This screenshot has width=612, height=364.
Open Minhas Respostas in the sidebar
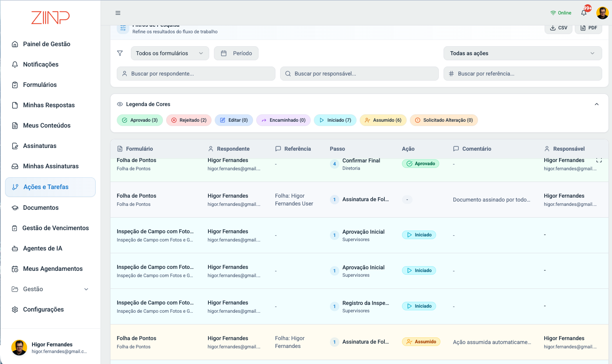50,105
